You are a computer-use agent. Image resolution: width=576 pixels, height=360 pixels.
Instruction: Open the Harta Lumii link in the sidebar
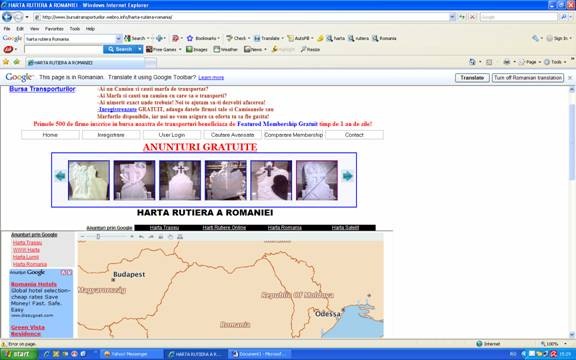click(26, 257)
